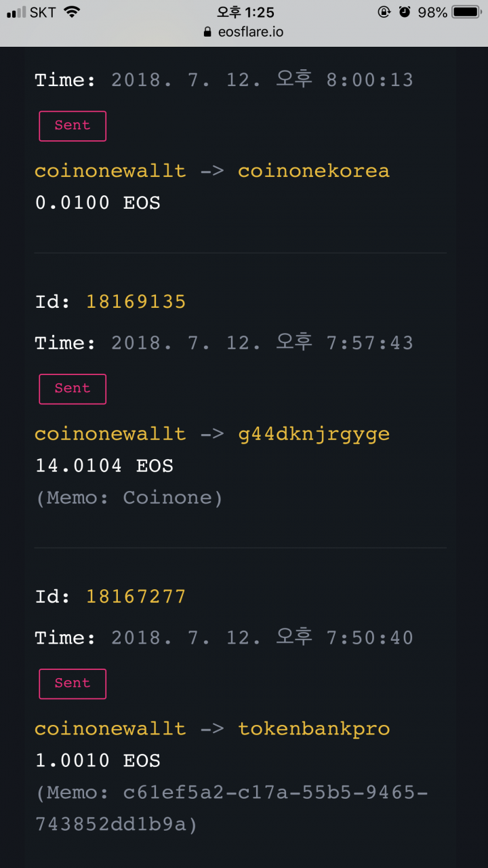The height and width of the screenshot is (868, 488).
Task: Click the Sent badge above g44dknjrgyge transfer
Action: 73,389
